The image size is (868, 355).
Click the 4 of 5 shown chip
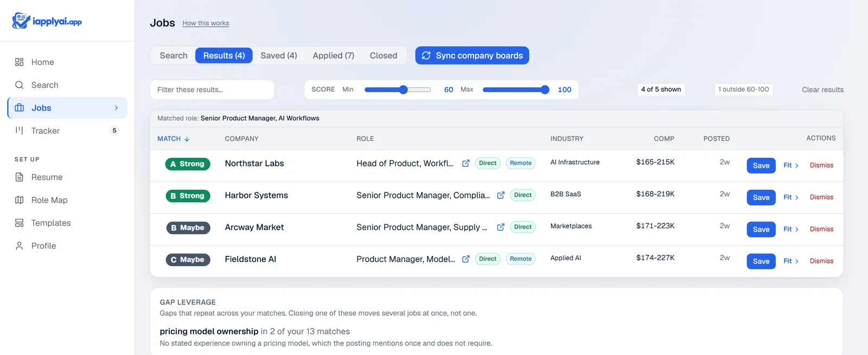(661, 89)
